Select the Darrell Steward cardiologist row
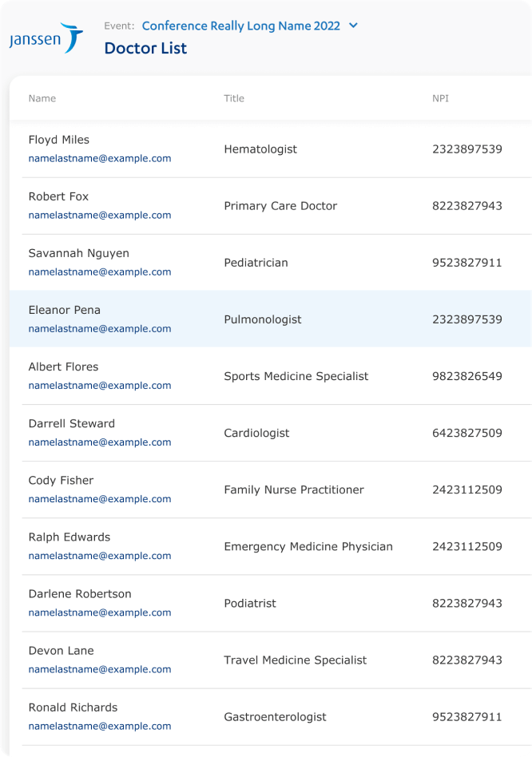Image resolution: width=532 pixels, height=757 pixels. click(266, 433)
